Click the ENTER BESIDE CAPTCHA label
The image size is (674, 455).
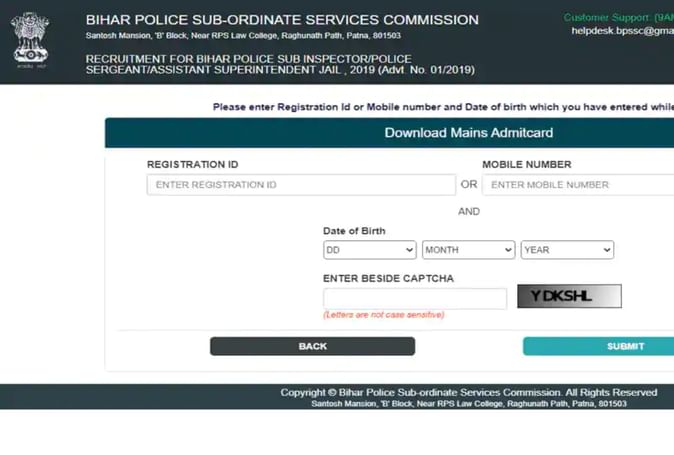[388, 278]
